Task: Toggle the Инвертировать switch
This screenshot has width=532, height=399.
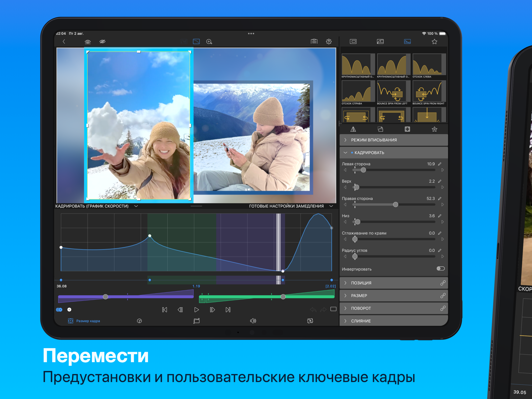Action: (441, 269)
